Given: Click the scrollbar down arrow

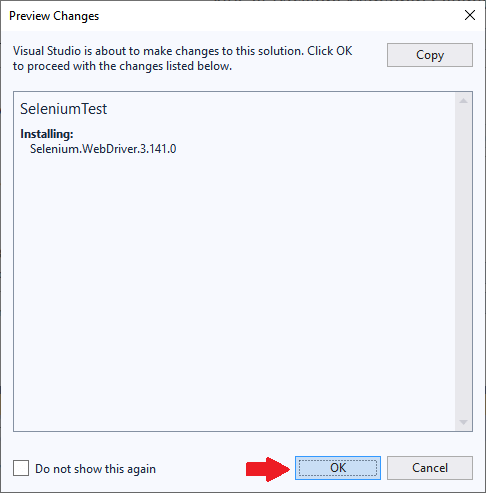Looking at the screenshot, I should [463, 422].
